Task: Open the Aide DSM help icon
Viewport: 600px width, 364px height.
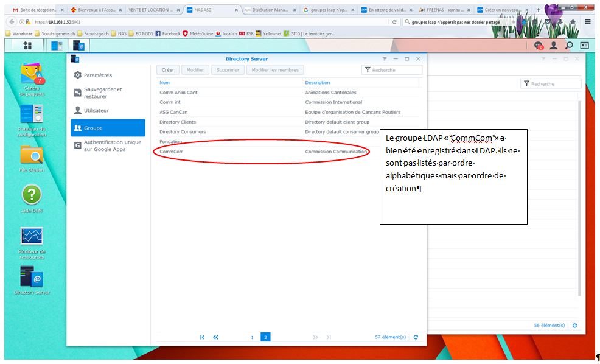Action: coord(32,196)
